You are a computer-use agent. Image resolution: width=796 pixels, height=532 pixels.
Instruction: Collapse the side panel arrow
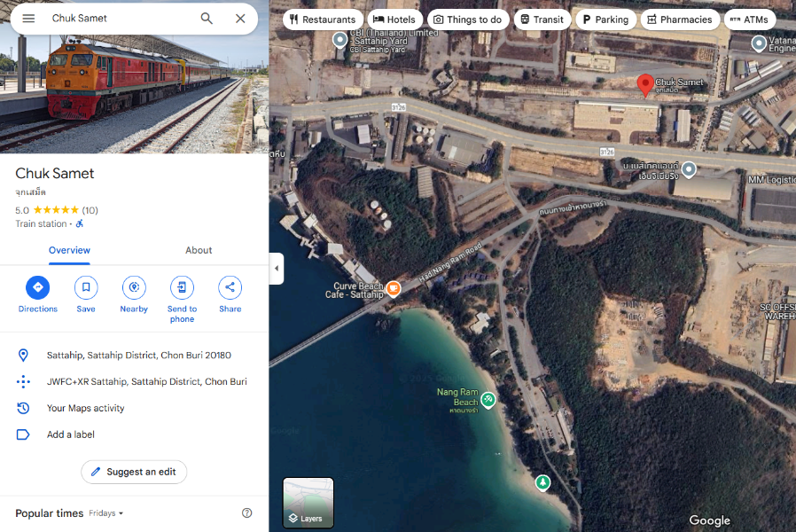(x=277, y=269)
